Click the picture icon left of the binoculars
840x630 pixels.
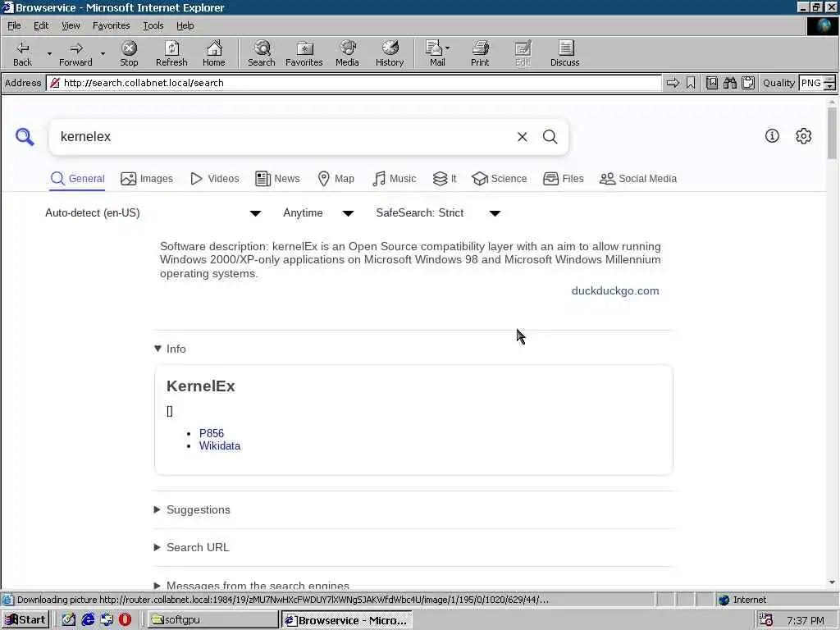tap(711, 83)
